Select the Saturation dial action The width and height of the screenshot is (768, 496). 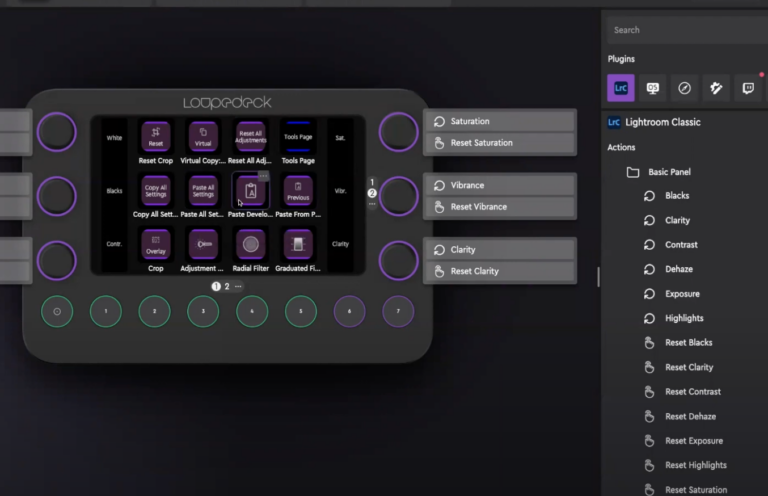(500, 121)
